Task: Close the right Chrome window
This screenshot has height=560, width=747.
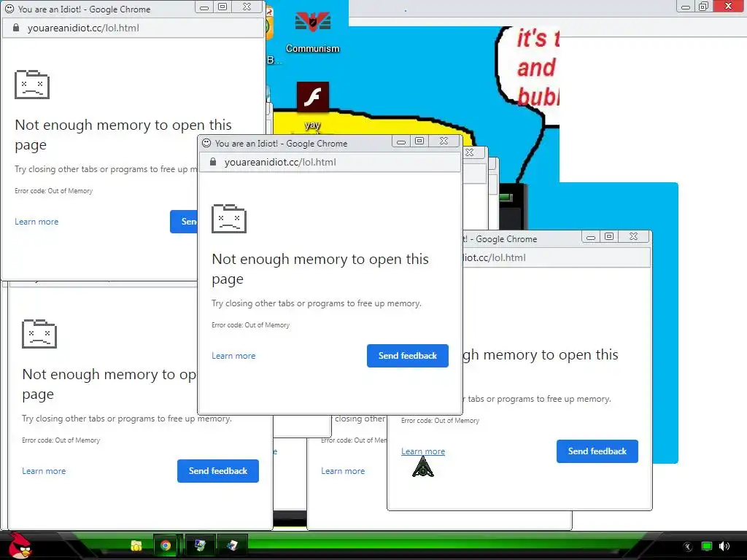Action: [634, 237]
